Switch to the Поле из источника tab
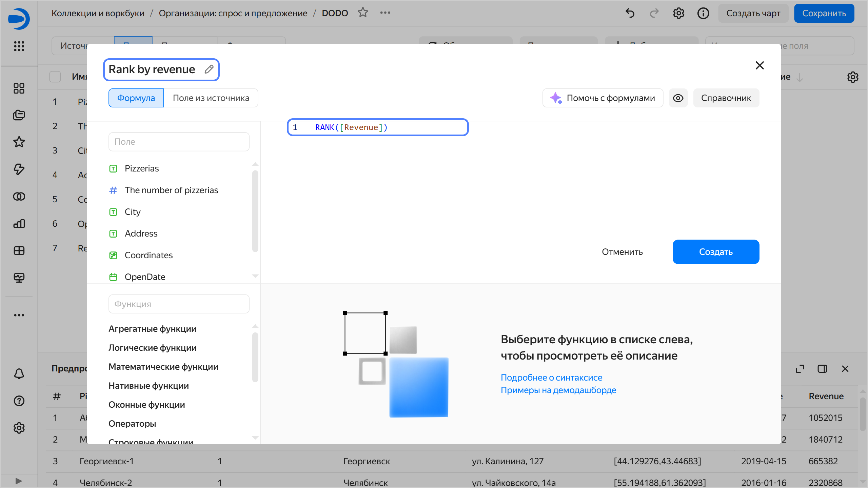 click(211, 98)
